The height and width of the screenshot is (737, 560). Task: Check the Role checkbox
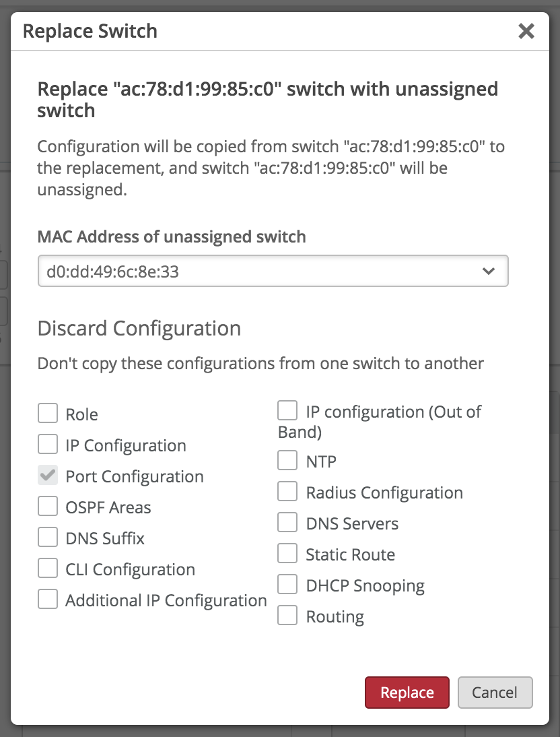(x=48, y=413)
